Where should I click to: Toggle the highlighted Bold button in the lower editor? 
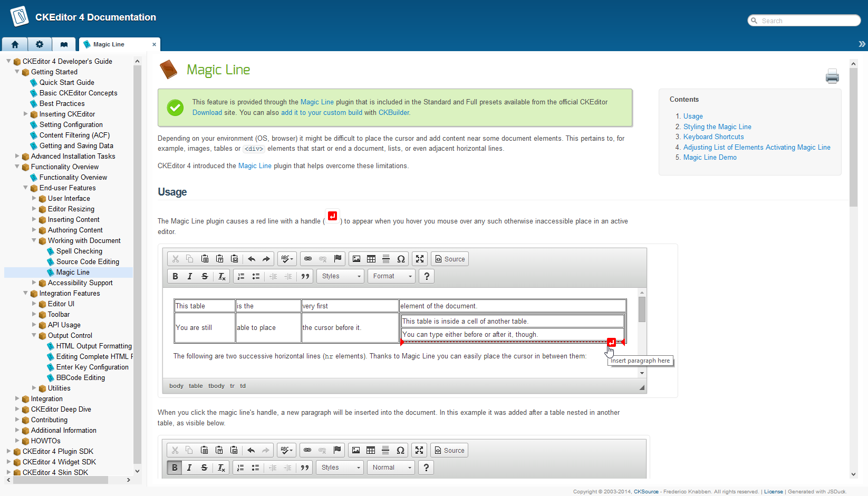[175, 468]
